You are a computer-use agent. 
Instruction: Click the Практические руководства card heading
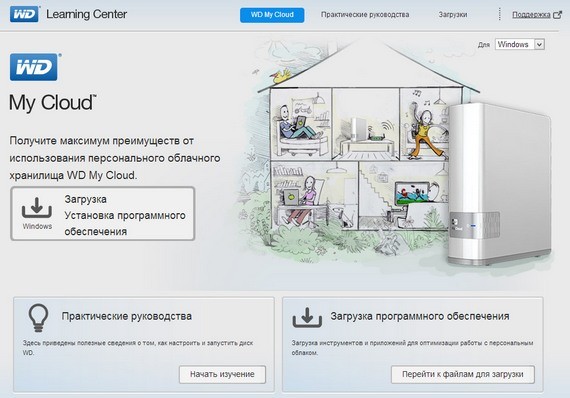click(x=127, y=316)
